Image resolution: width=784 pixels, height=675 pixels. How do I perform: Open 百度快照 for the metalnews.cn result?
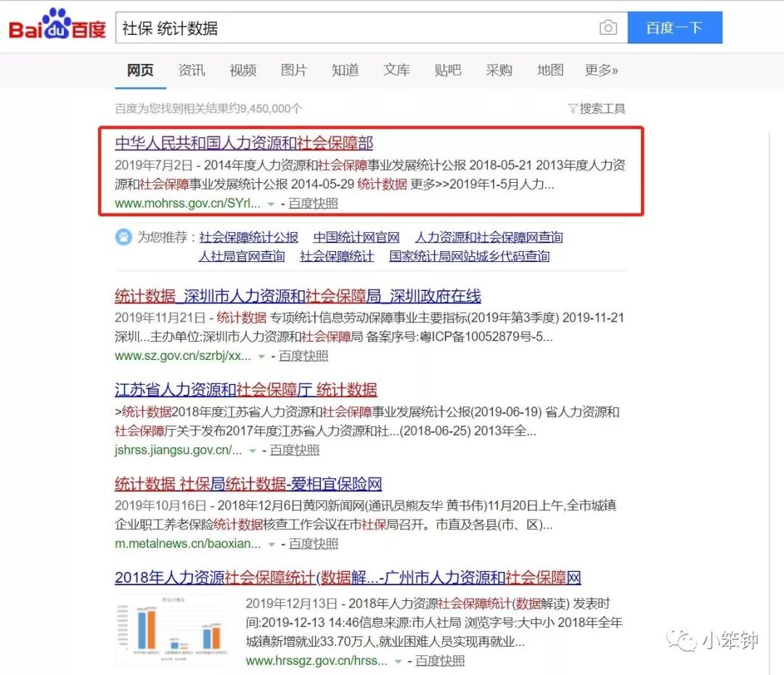point(314,544)
